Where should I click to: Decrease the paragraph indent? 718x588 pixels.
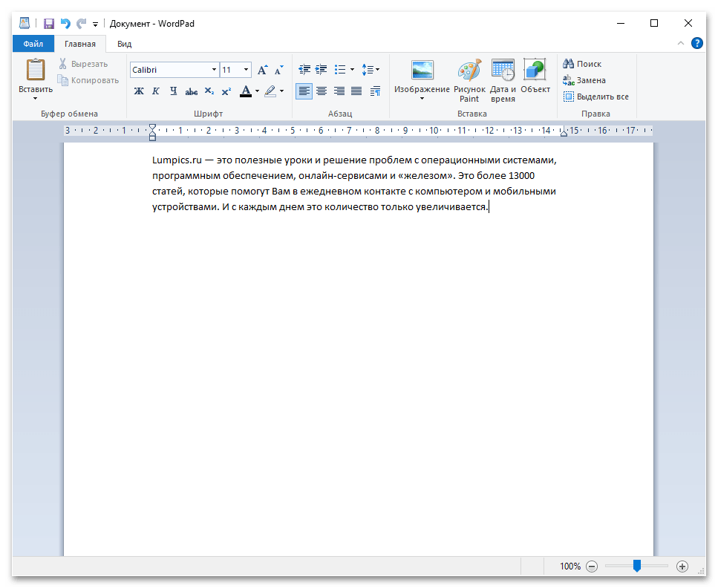tap(304, 70)
